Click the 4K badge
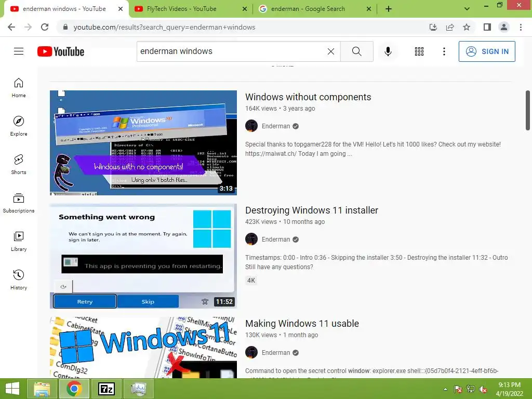Image resolution: width=532 pixels, height=399 pixels. pos(251,280)
